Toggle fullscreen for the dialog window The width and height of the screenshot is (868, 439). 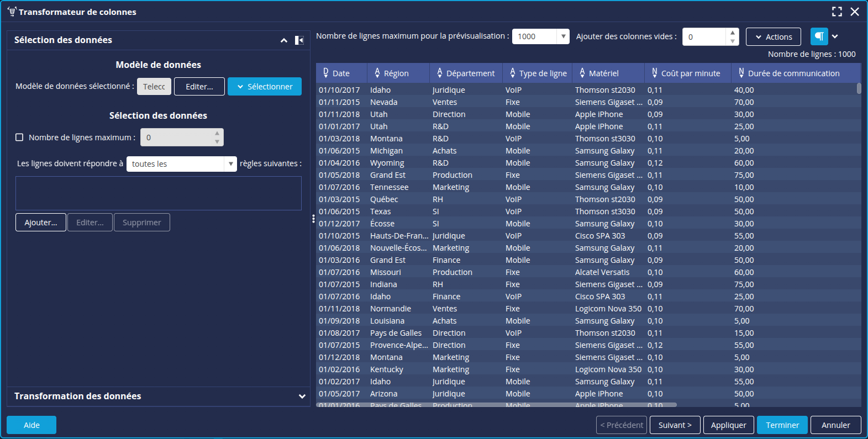837,12
